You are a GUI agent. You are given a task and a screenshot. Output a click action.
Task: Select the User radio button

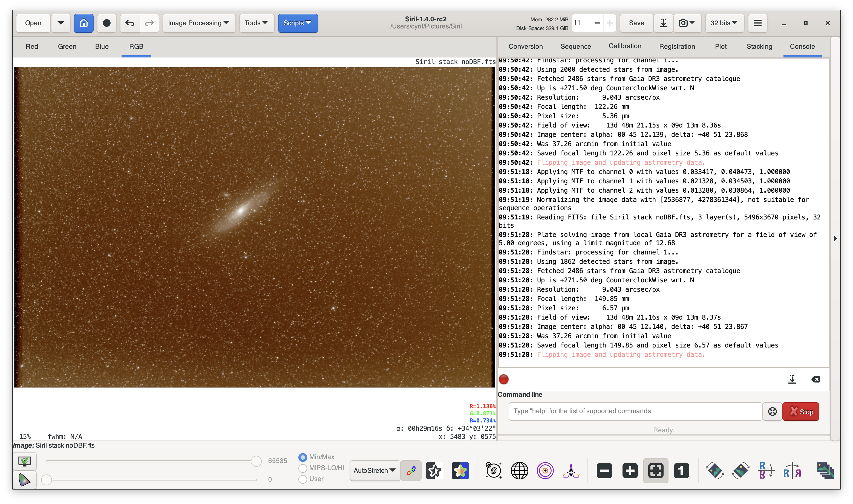click(x=303, y=479)
